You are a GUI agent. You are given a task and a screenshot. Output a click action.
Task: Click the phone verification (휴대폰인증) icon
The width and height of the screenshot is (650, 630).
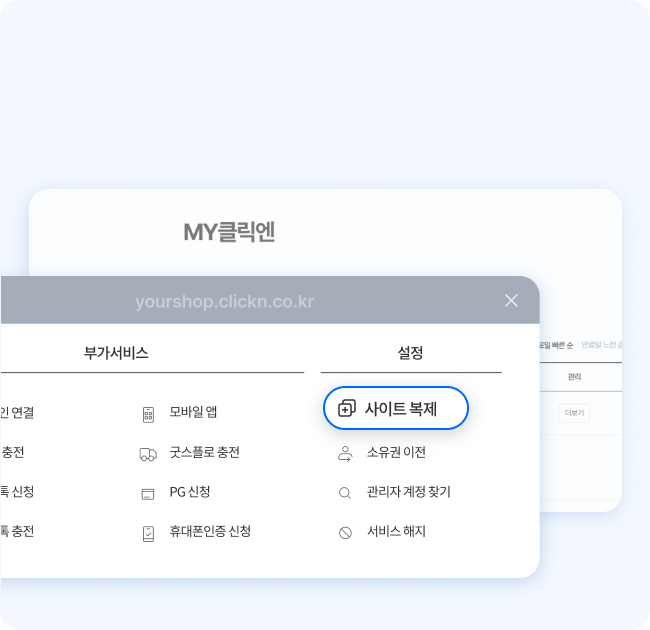click(x=148, y=532)
